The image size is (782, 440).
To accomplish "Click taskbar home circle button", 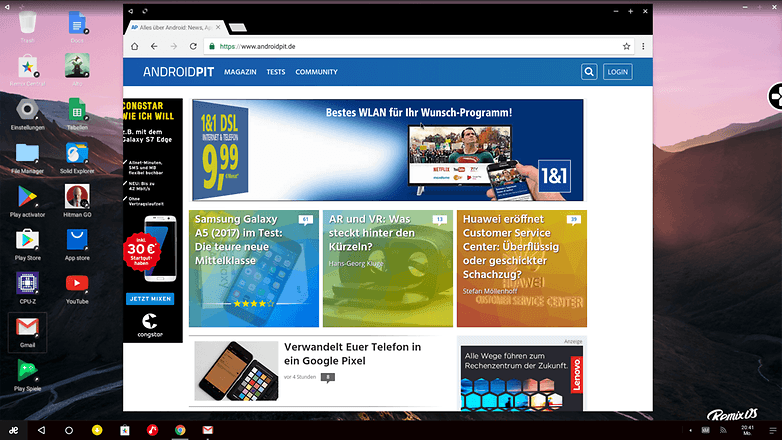I will pos(69,430).
